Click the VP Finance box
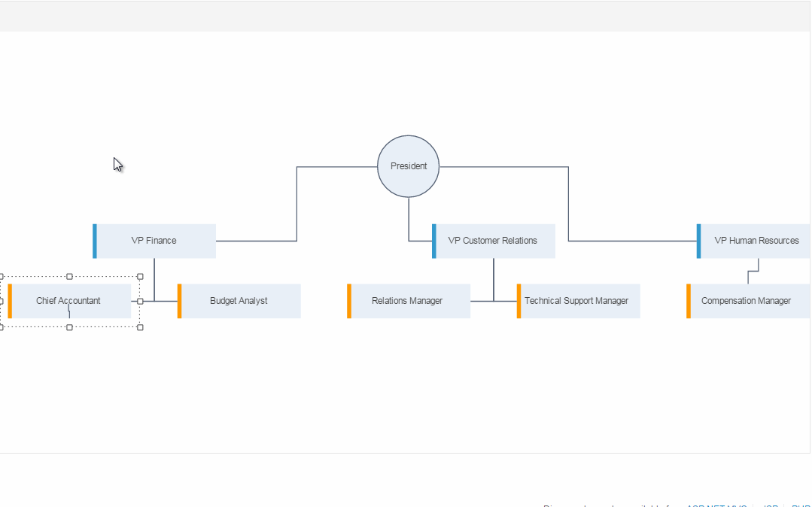812x507 pixels. 154,241
